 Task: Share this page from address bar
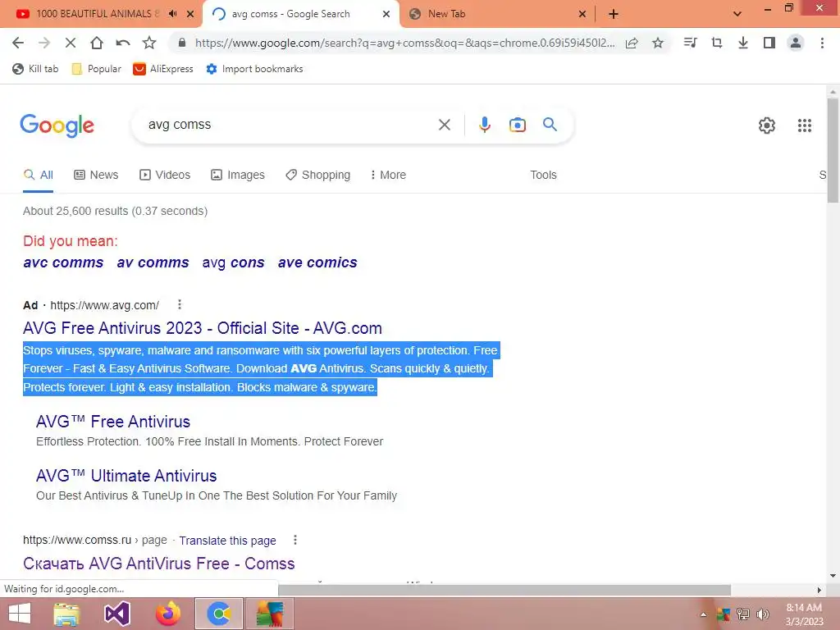(x=632, y=43)
